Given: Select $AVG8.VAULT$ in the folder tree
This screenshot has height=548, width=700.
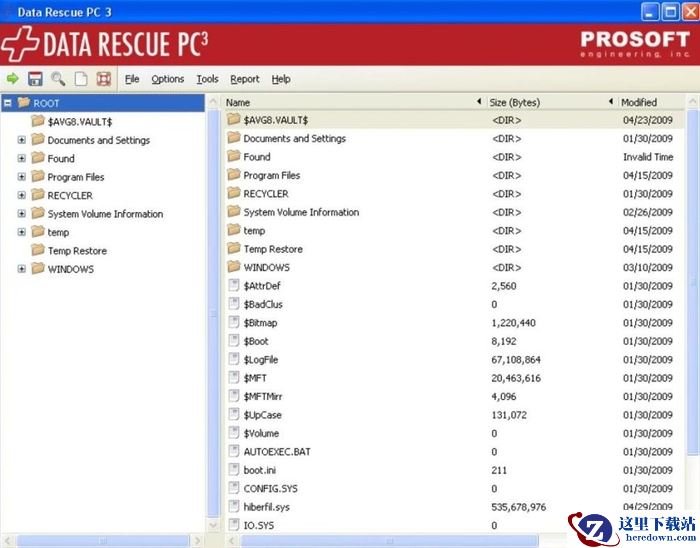Looking at the screenshot, I should (80, 122).
